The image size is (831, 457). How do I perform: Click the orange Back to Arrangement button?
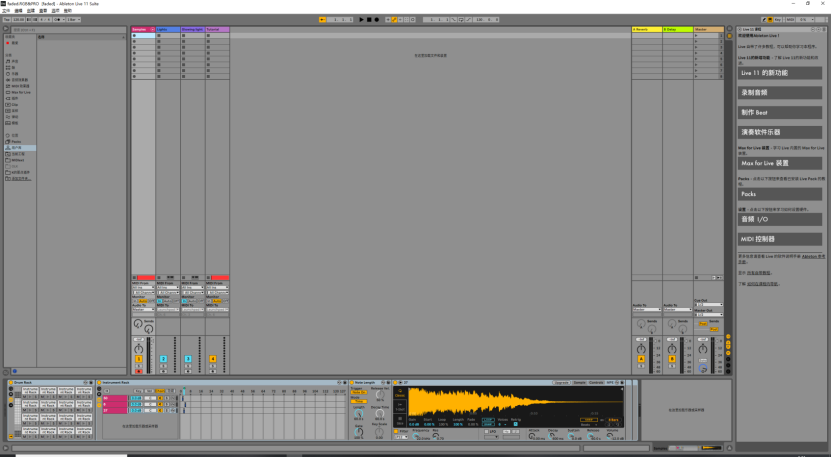pyautogui.click(x=322, y=20)
